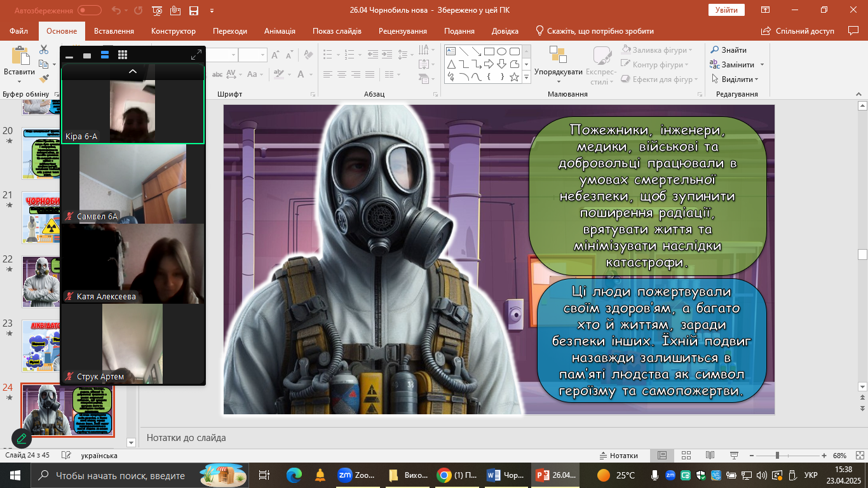Click the align left paragraph icon
Screen dimensions: 868x488
[327, 74]
